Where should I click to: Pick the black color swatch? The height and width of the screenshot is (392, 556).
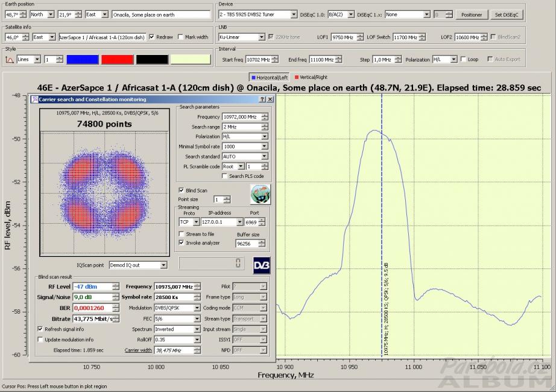(x=152, y=60)
